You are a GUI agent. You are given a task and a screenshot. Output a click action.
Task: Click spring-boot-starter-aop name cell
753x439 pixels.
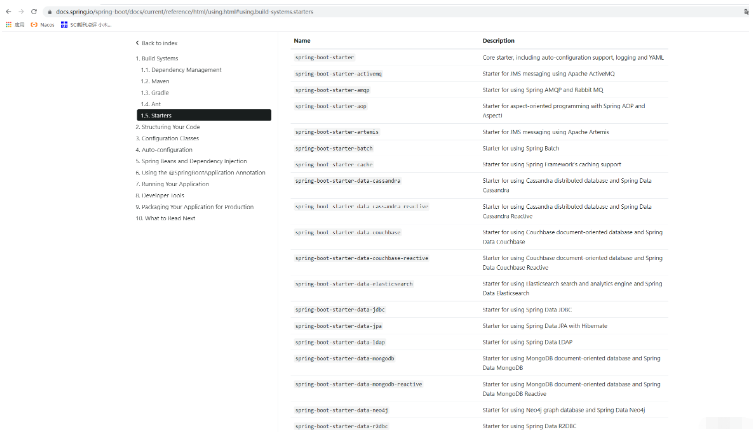pos(331,107)
